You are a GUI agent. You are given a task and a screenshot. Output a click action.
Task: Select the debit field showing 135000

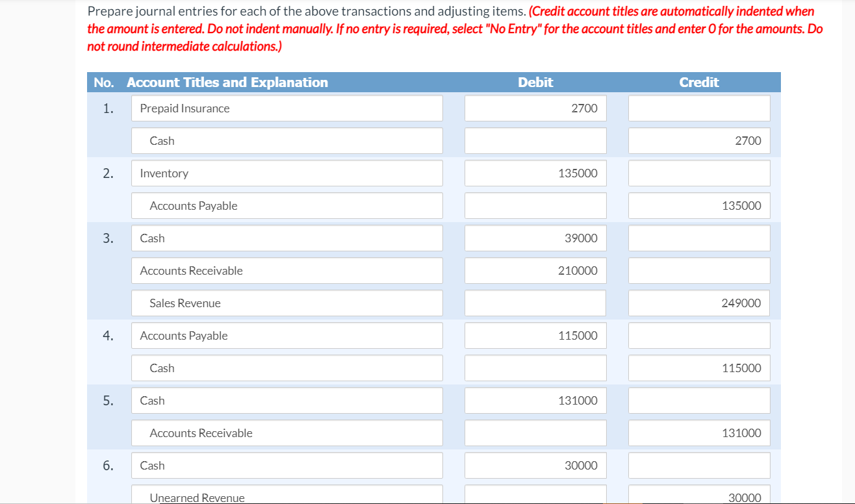coord(535,173)
